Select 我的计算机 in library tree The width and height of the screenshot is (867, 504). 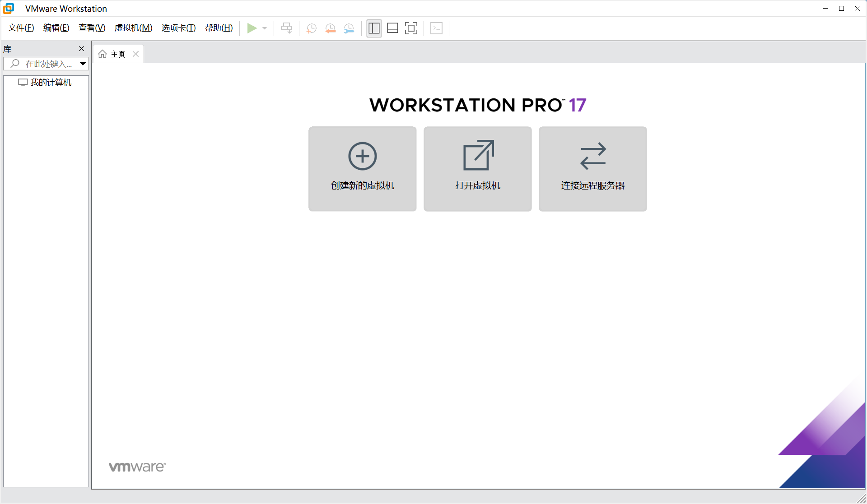pyautogui.click(x=51, y=83)
